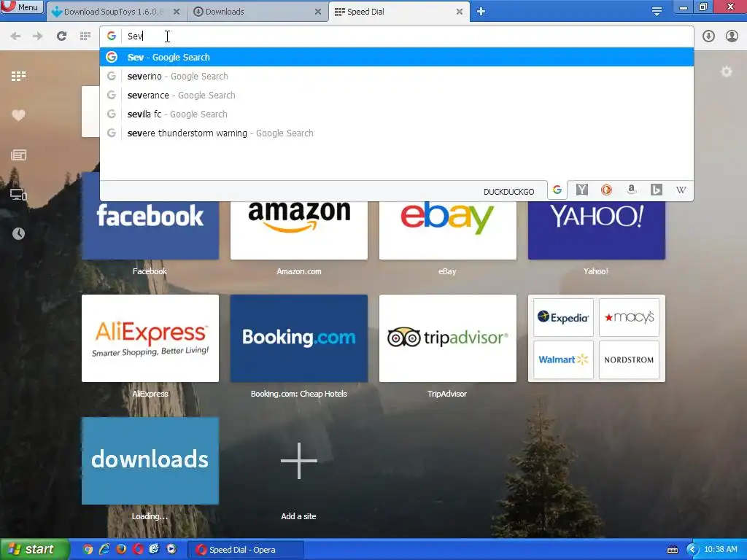
Task: Switch to the Downloads tab
Action: 258,12
